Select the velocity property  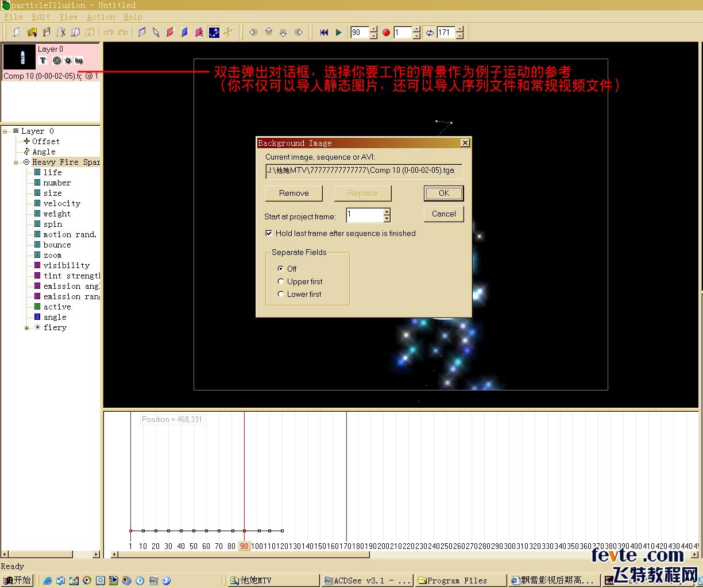62,203
